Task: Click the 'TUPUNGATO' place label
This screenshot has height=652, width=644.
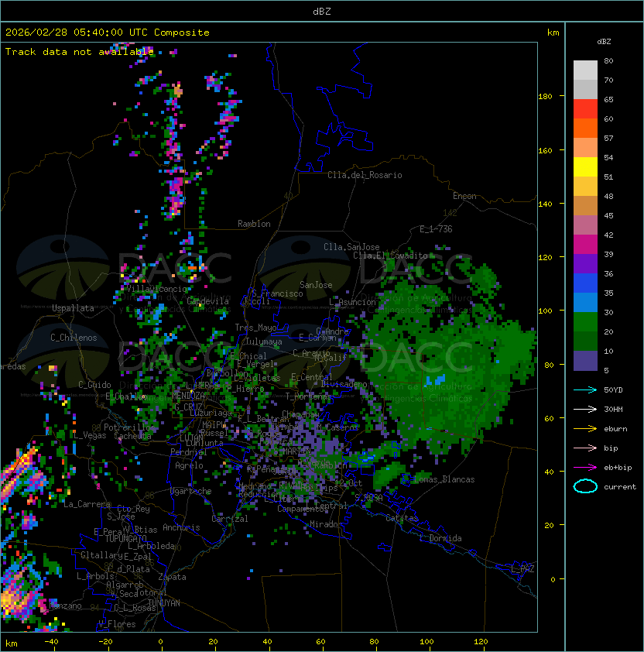Action: [125, 538]
